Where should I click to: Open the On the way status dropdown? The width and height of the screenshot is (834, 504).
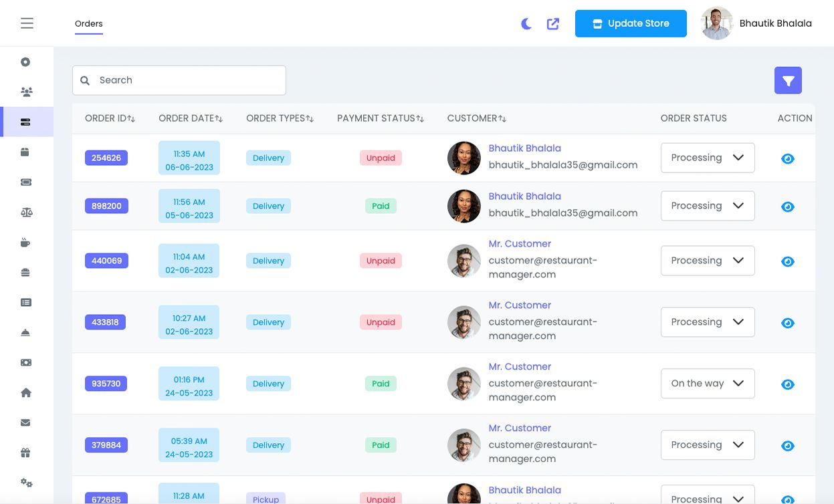point(708,384)
